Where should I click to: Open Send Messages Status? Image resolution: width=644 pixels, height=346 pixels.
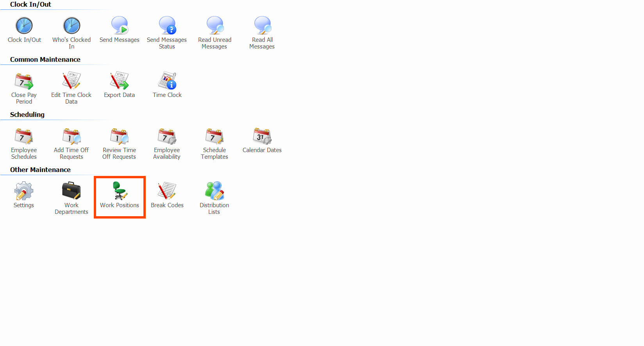click(x=167, y=26)
